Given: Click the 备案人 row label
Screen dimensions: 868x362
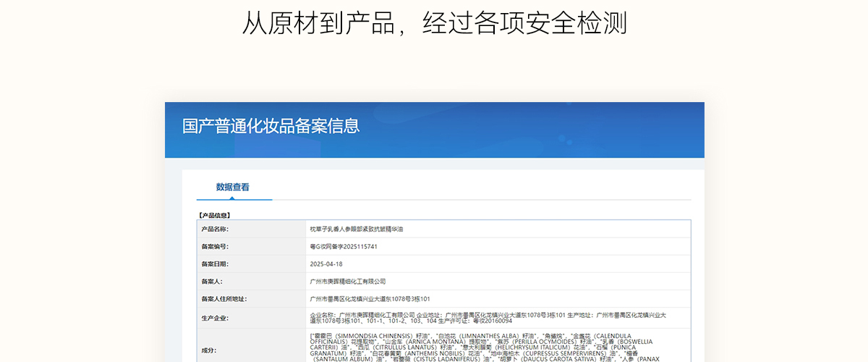Looking at the screenshot, I should [x=211, y=281].
